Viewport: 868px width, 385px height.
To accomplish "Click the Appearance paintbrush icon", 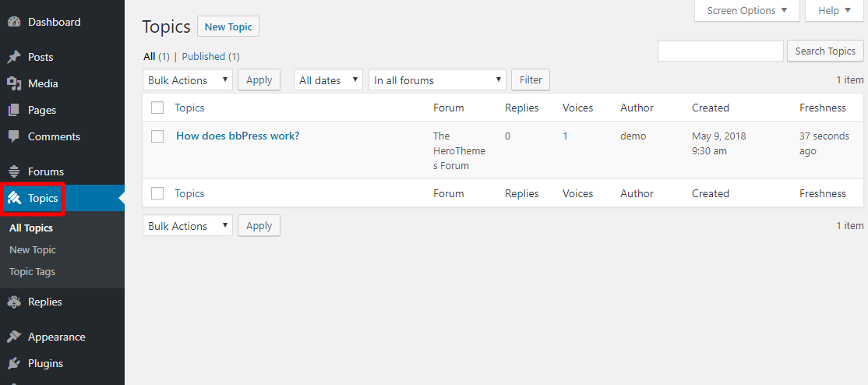I will (13, 337).
